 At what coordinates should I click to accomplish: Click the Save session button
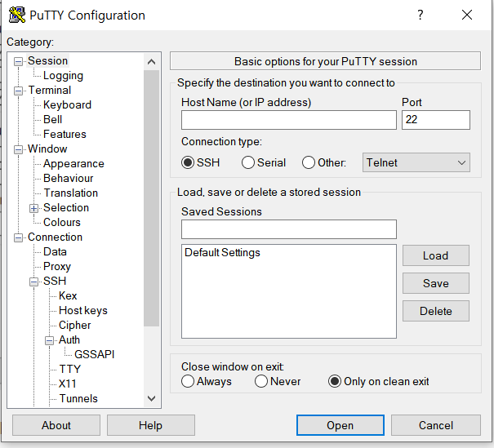click(x=436, y=283)
